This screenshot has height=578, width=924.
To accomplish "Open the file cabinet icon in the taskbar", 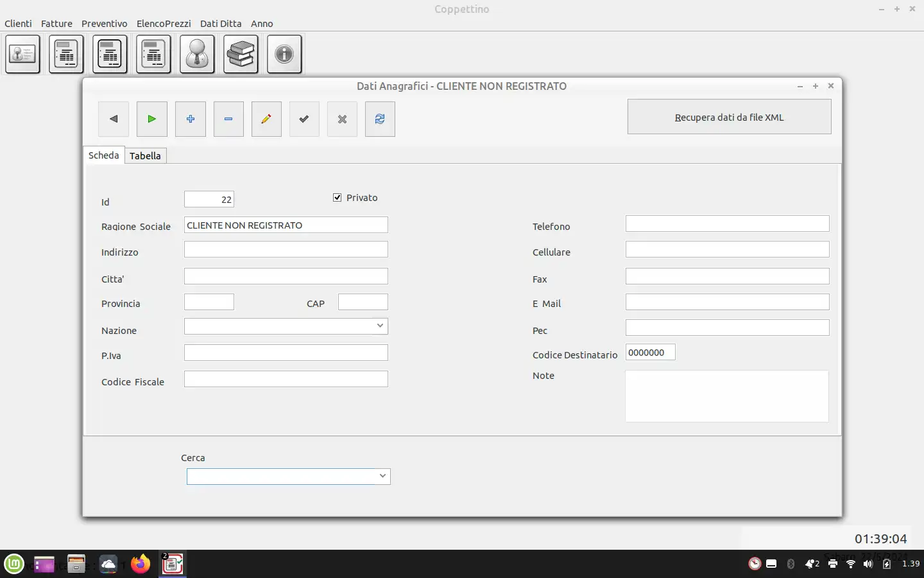I will tap(76, 564).
